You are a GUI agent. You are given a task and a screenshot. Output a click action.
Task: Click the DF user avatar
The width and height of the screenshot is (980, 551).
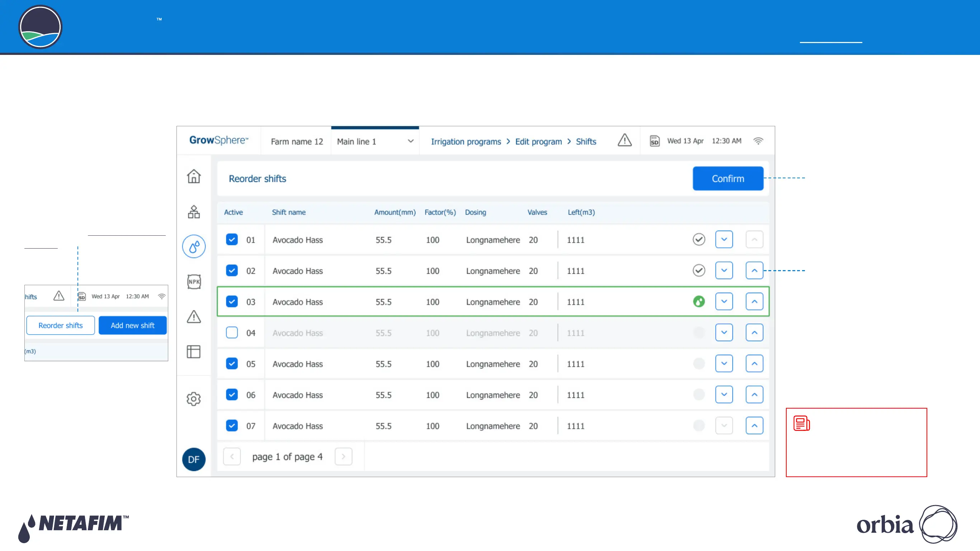(x=194, y=459)
